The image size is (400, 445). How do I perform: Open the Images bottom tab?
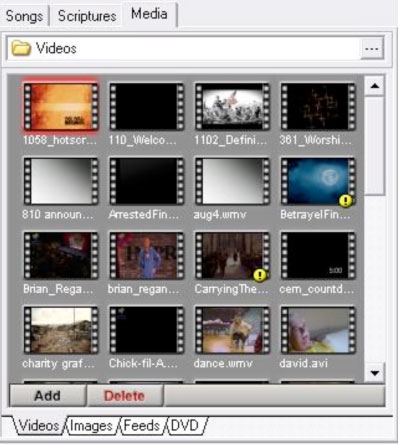pos(92,426)
